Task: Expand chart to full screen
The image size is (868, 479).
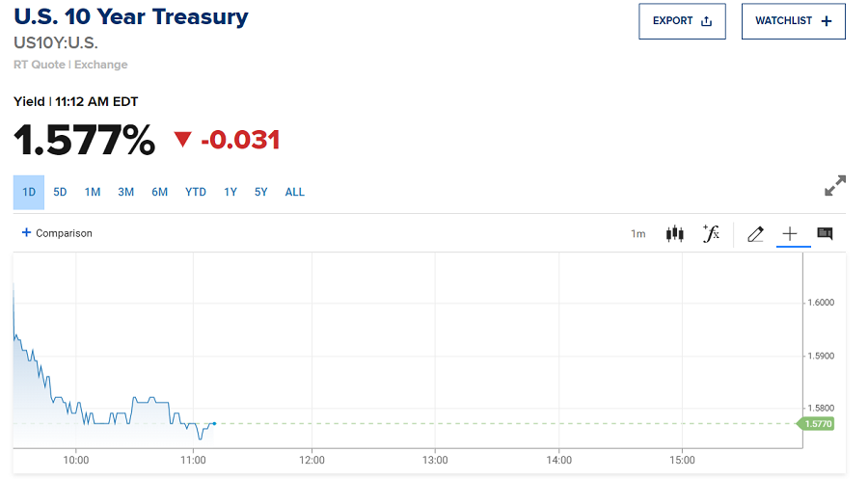Action: (835, 186)
